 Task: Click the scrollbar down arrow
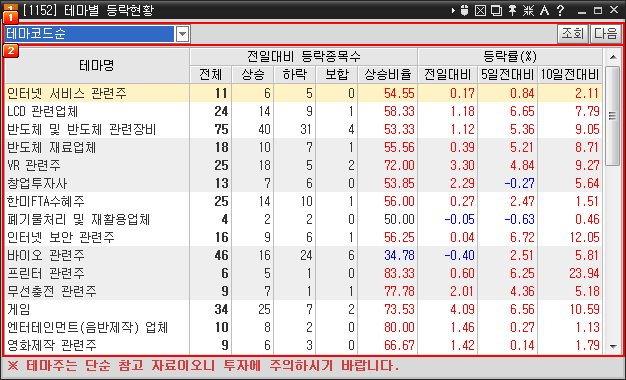613,346
